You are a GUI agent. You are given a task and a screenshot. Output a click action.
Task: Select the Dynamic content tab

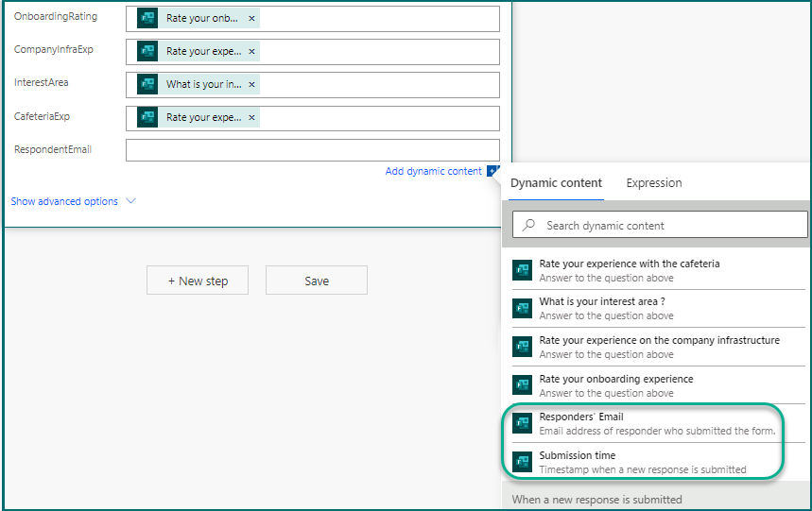point(556,183)
